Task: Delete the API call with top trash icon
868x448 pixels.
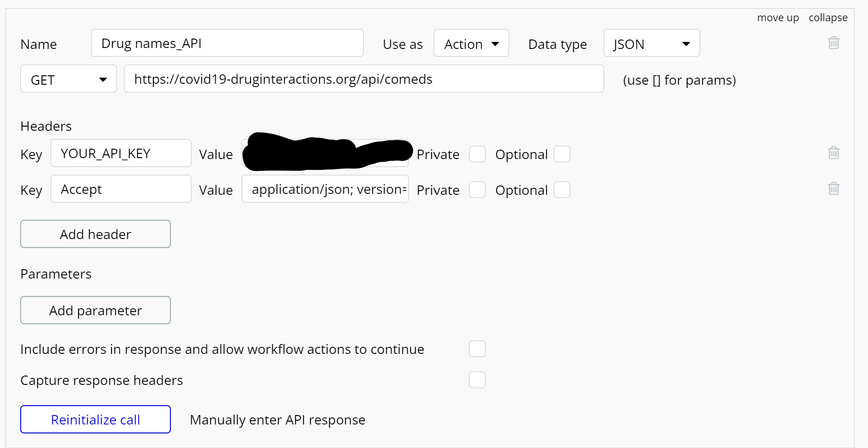Action: click(x=834, y=43)
